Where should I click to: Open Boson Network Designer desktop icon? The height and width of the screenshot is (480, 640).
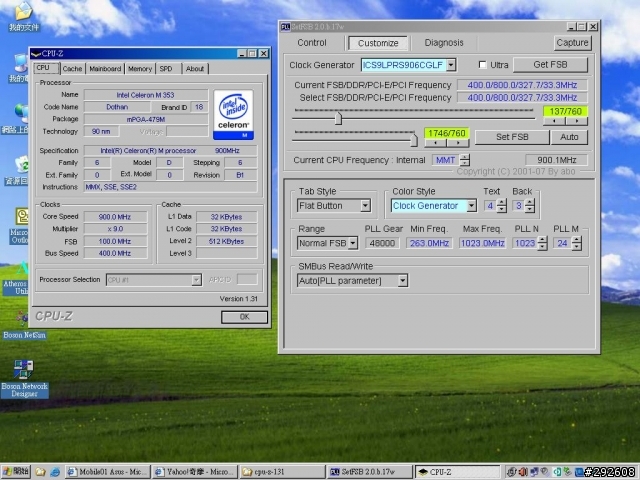pyautogui.click(x=24, y=378)
